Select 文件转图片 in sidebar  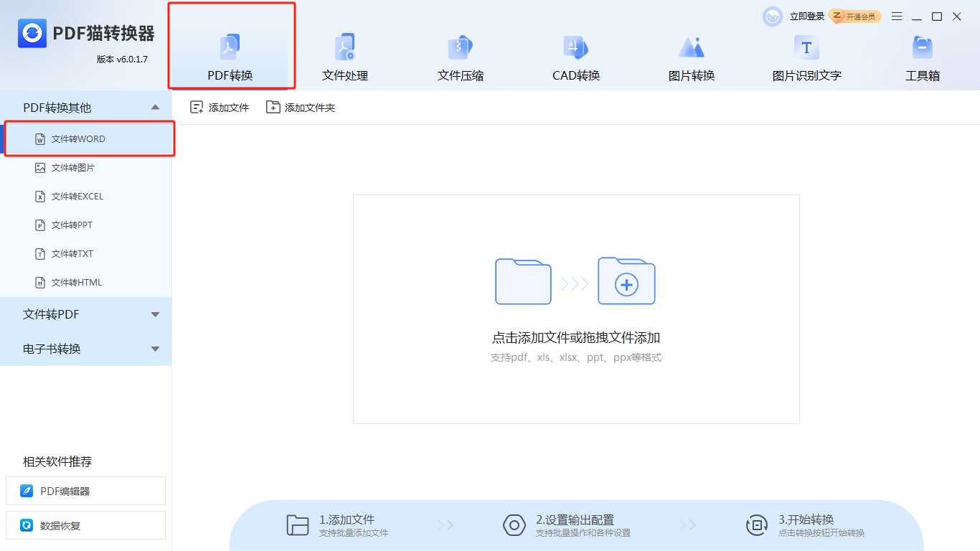click(86, 168)
